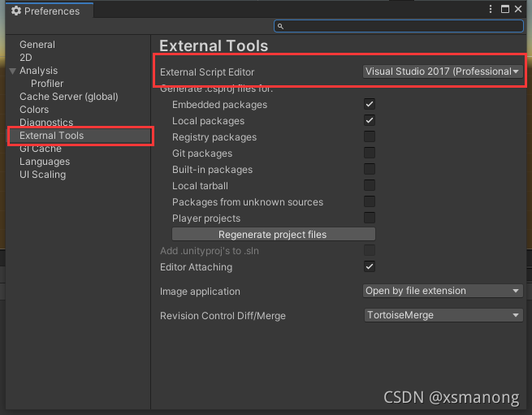Open the GI Cache section
This screenshot has width=532, height=415.
tap(41, 149)
